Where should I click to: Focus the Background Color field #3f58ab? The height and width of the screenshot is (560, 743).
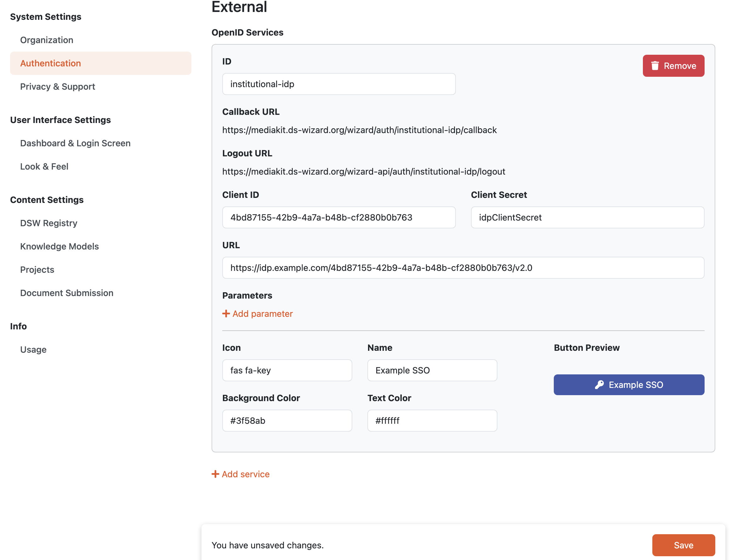(x=287, y=421)
